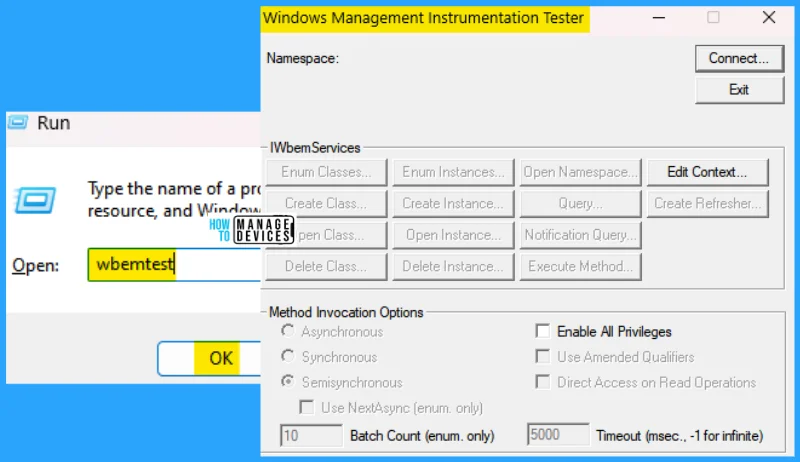Click the Exit button in WMI Tester

click(739, 90)
